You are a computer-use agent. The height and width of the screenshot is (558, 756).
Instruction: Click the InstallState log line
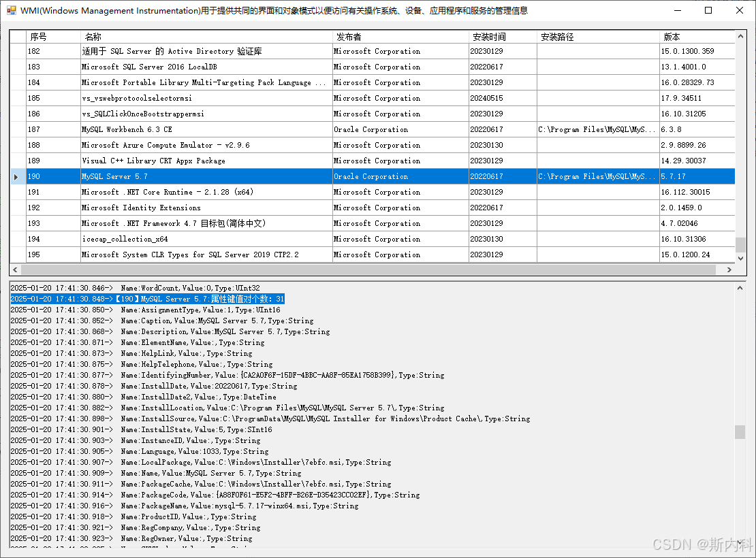(x=141, y=430)
